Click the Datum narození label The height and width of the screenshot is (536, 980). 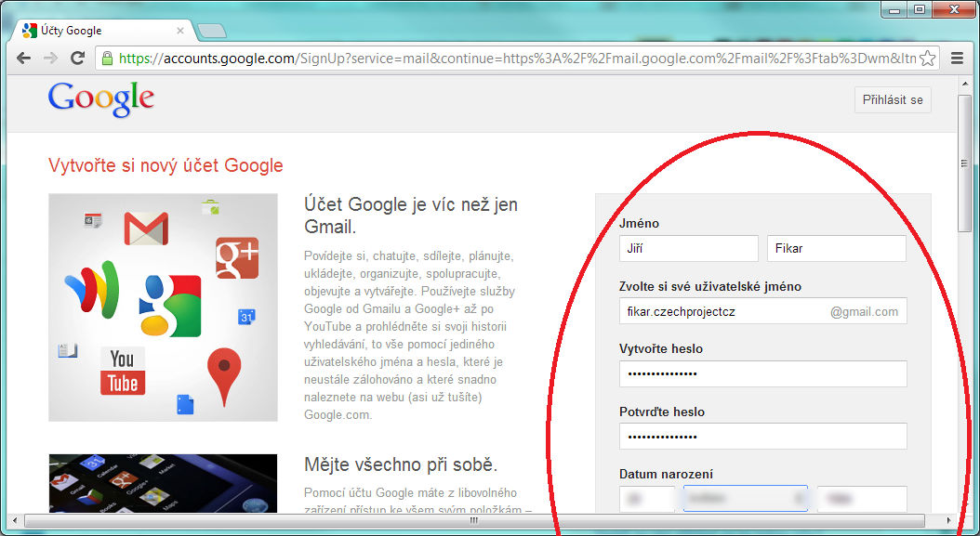tap(667, 474)
